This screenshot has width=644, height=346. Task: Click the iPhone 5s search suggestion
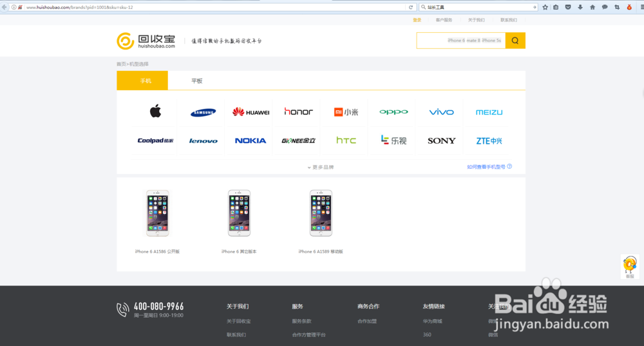point(491,41)
